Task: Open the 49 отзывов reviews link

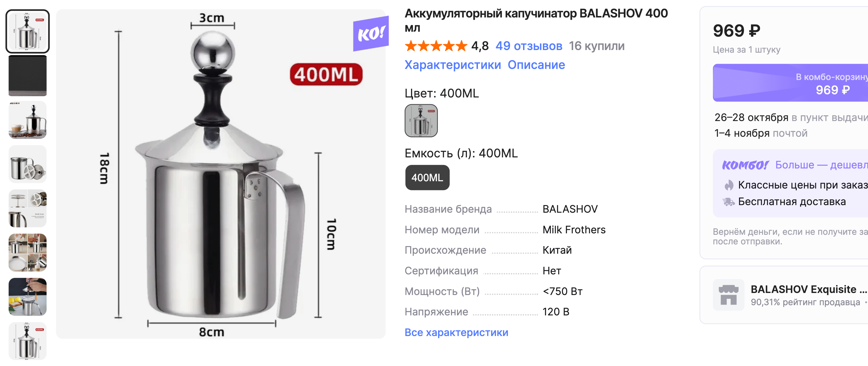Action: 528,46
